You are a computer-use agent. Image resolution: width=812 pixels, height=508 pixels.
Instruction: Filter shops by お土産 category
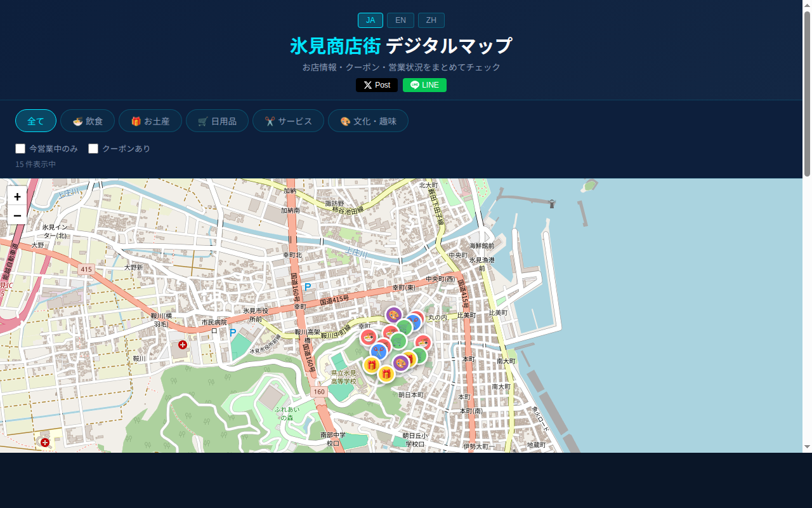tap(150, 121)
